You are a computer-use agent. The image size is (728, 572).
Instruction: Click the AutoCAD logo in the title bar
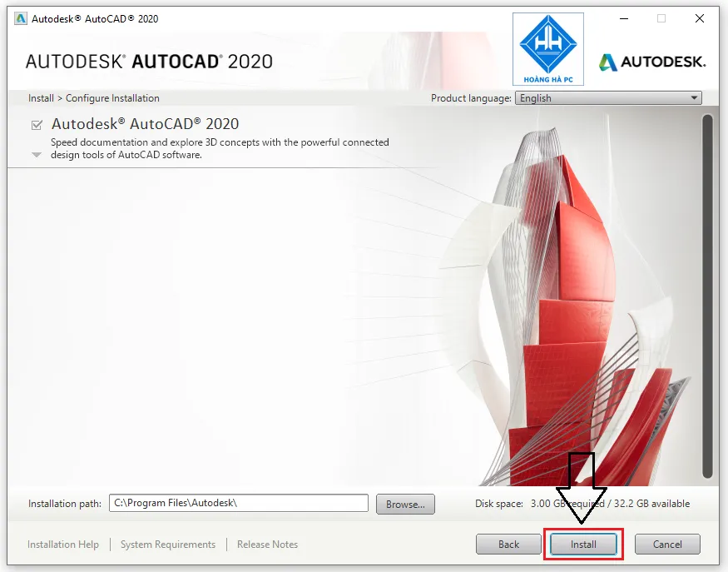tap(19, 18)
